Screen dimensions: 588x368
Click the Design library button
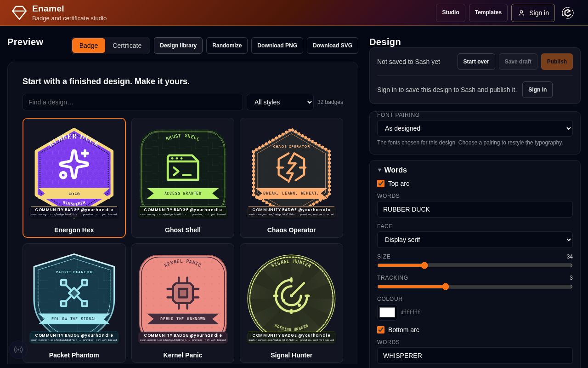178,46
